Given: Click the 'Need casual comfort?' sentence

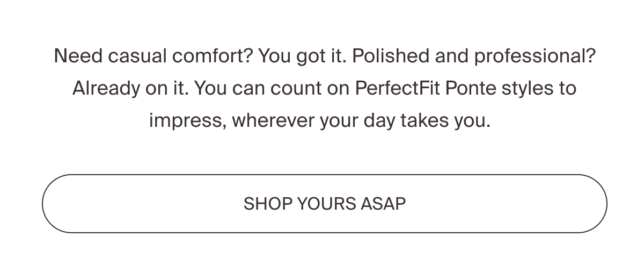Looking at the screenshot, I should pos(153,56).
